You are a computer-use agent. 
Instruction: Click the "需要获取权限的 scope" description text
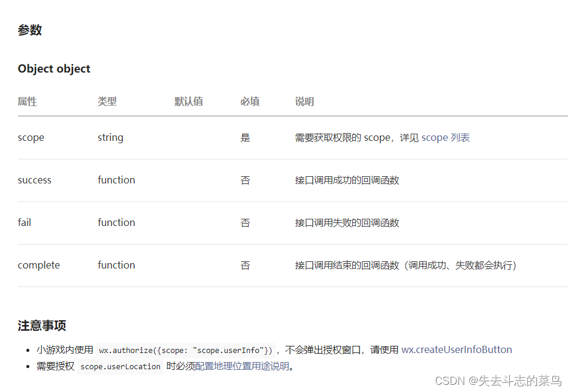[342, 138]
